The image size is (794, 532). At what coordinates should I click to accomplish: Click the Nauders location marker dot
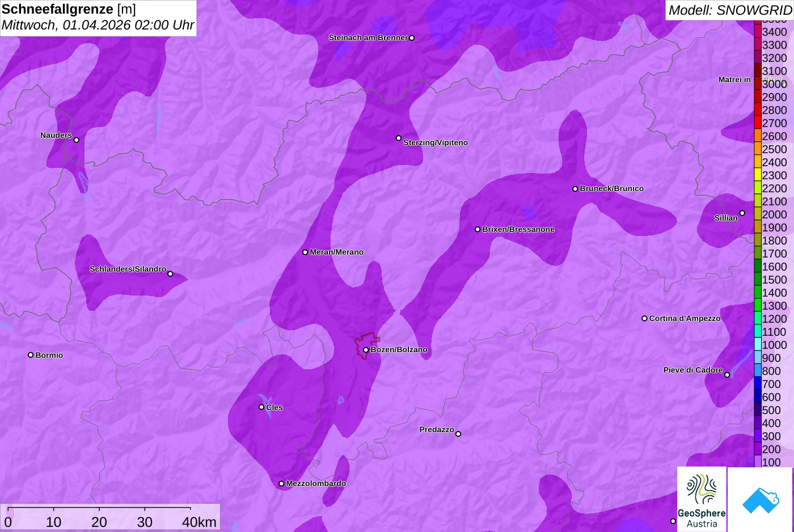[x=77, y=140]
